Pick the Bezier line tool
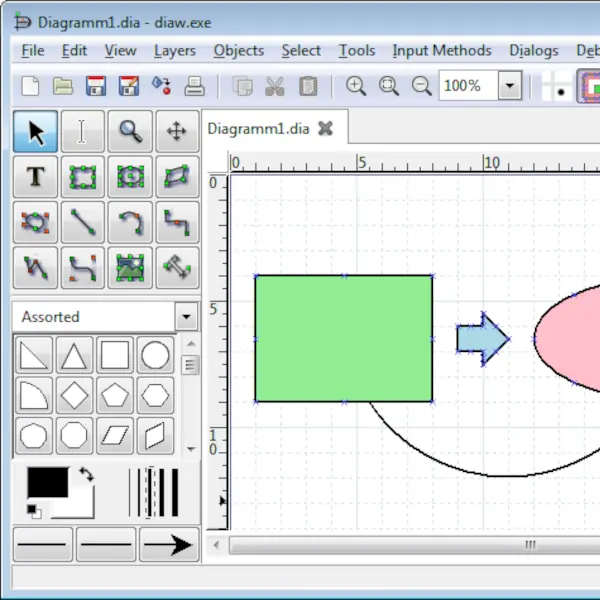Image resolution: width=600 pixels, height=600 pixels. 82,267
